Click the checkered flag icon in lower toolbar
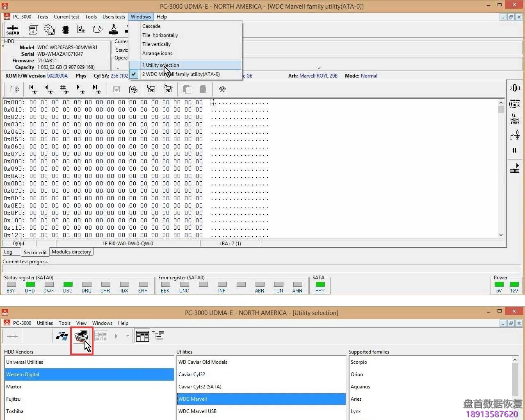The image size is (525, 420). point(62,336)
